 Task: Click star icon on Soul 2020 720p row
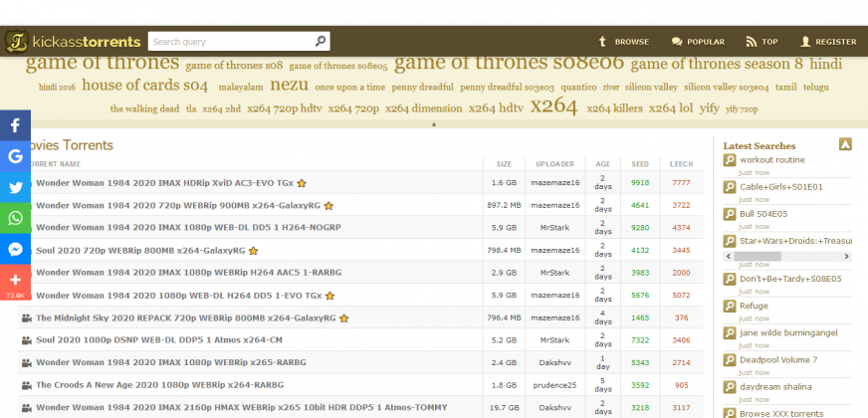point(254,251)
